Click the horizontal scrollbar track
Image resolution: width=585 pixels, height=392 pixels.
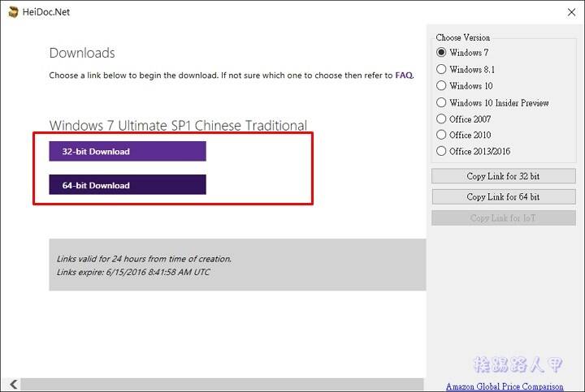222,384
